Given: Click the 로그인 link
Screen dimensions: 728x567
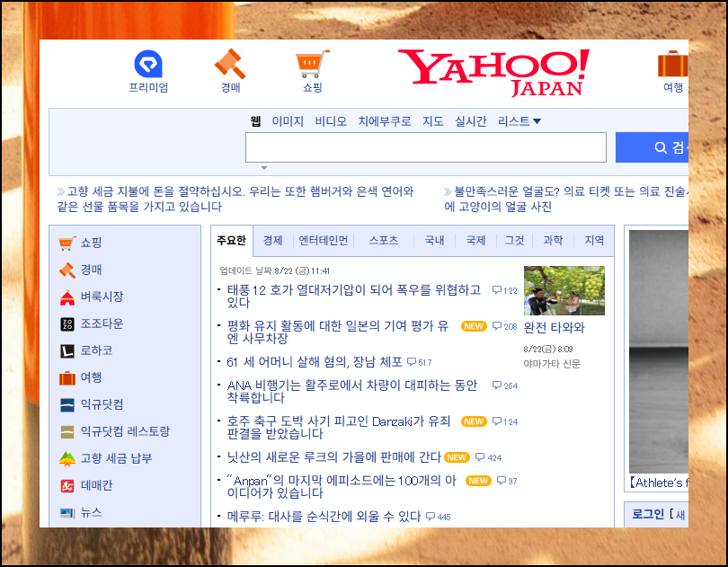Looking at the screenshot, I should pyautogui.click(x=648, y=514).
